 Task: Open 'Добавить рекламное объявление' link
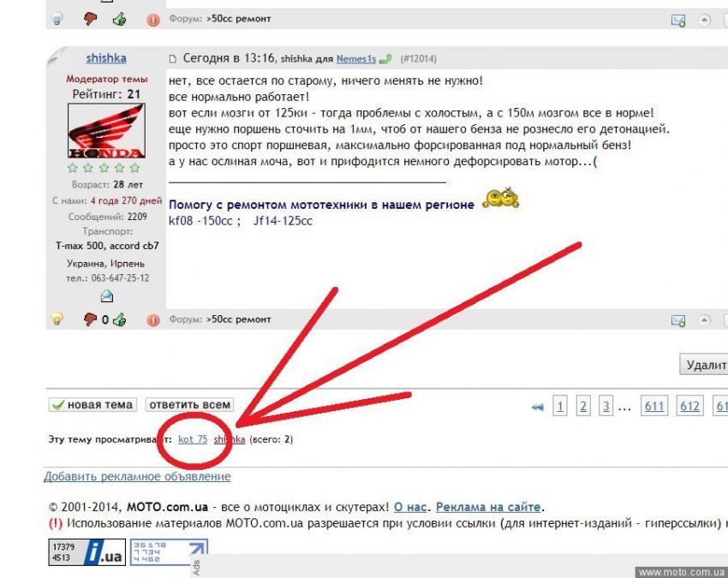[x=137, y=476]
